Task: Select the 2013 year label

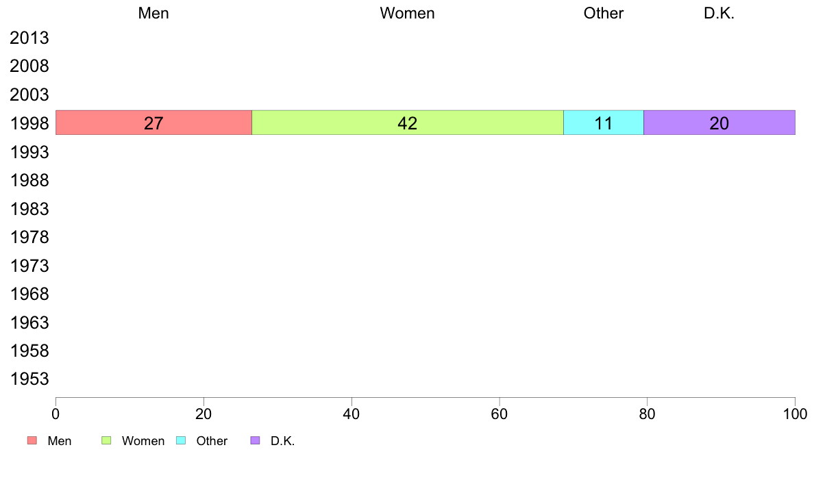Action: [29, 38]
